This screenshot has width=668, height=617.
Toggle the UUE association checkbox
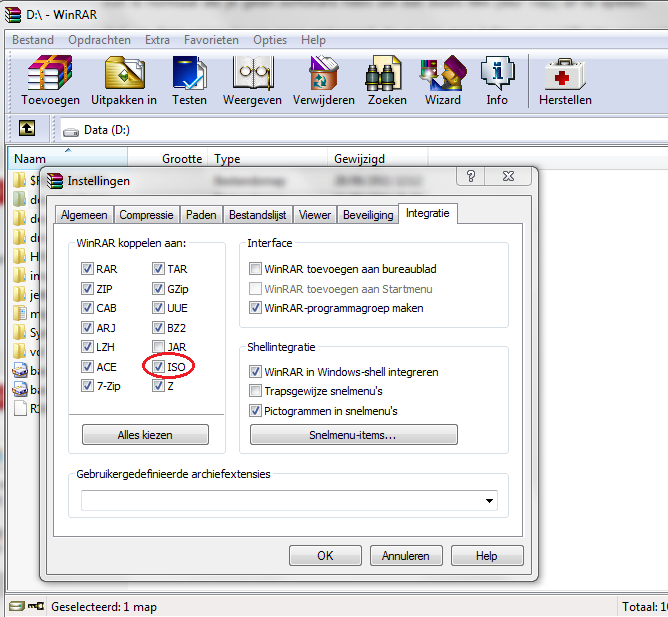click(158, 307)
